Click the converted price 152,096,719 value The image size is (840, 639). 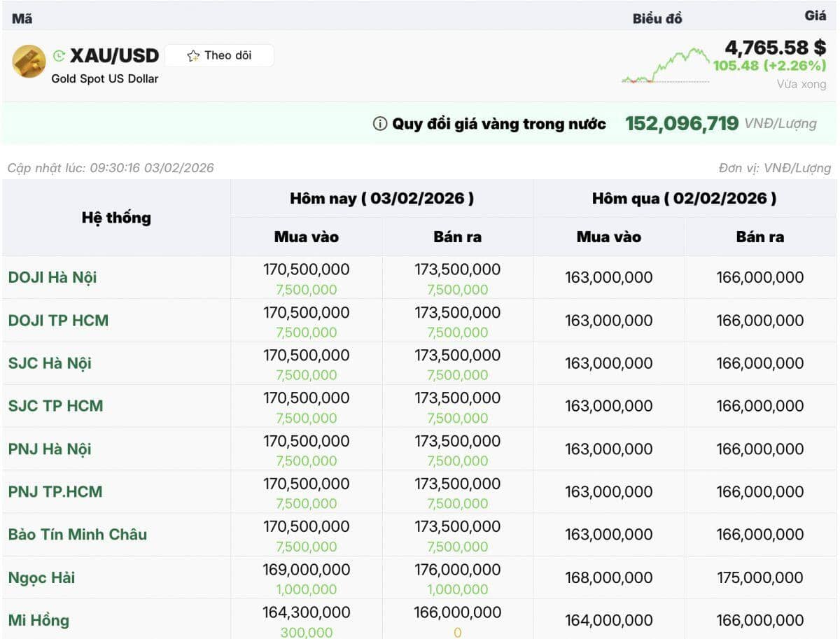click(681, 124)
